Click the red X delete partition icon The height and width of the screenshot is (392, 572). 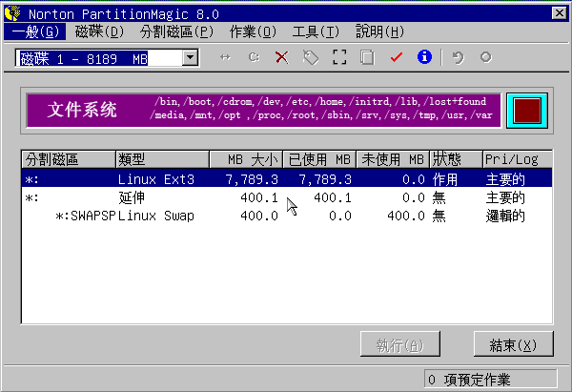pos(281,57)
